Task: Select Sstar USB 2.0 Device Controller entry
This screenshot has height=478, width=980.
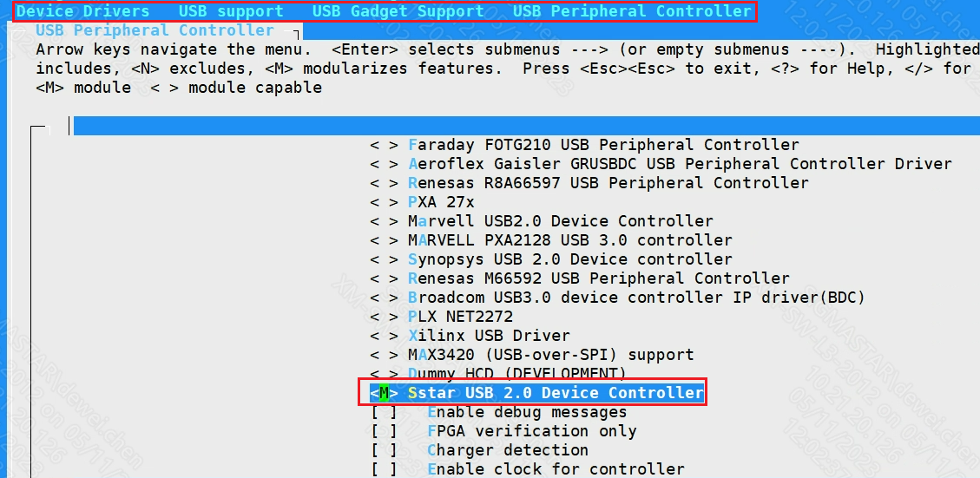Action: (x=556, y=393)
